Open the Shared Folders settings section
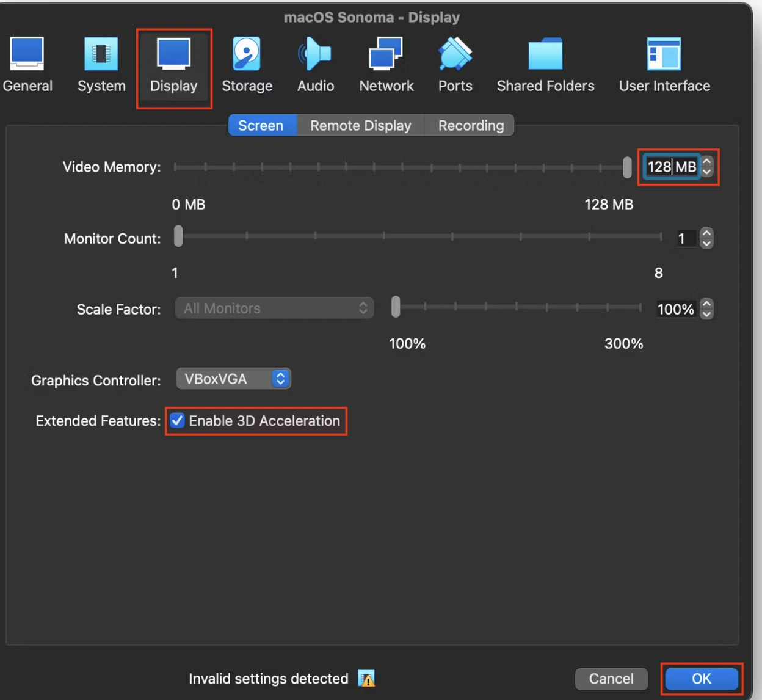Image resolution: width=762 pixels, height=700 pixels. click(545, 65)
